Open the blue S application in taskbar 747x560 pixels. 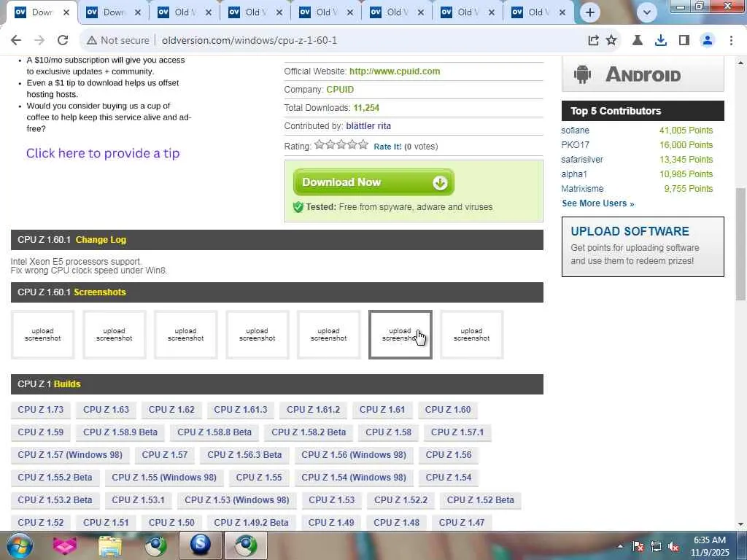click(x=201, y=545)
